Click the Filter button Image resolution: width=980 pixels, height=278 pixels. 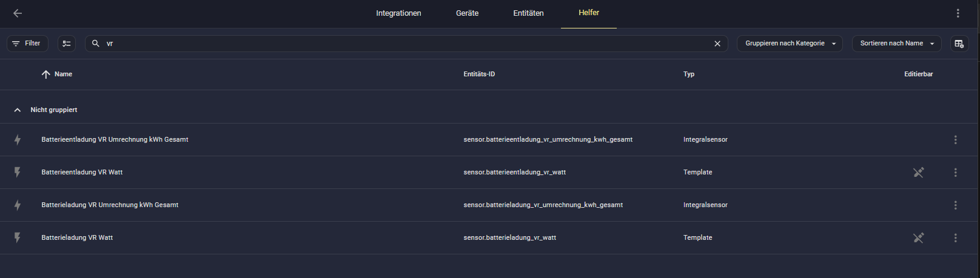coord(27,44)
